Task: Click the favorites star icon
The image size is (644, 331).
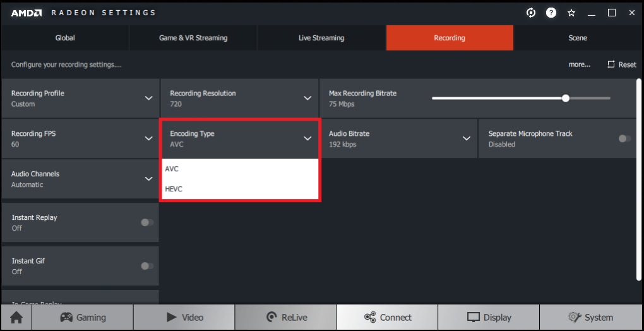Action: (x=571, y=13)
